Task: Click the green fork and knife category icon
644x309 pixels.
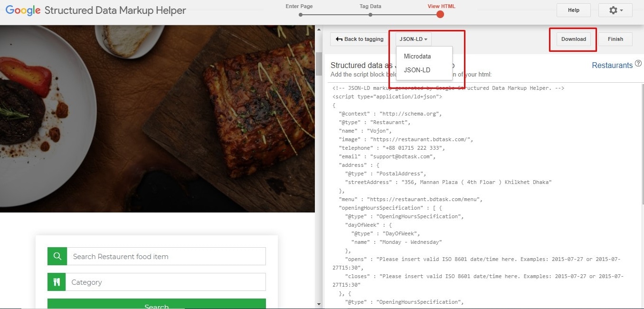Action: tap(57, 282)
